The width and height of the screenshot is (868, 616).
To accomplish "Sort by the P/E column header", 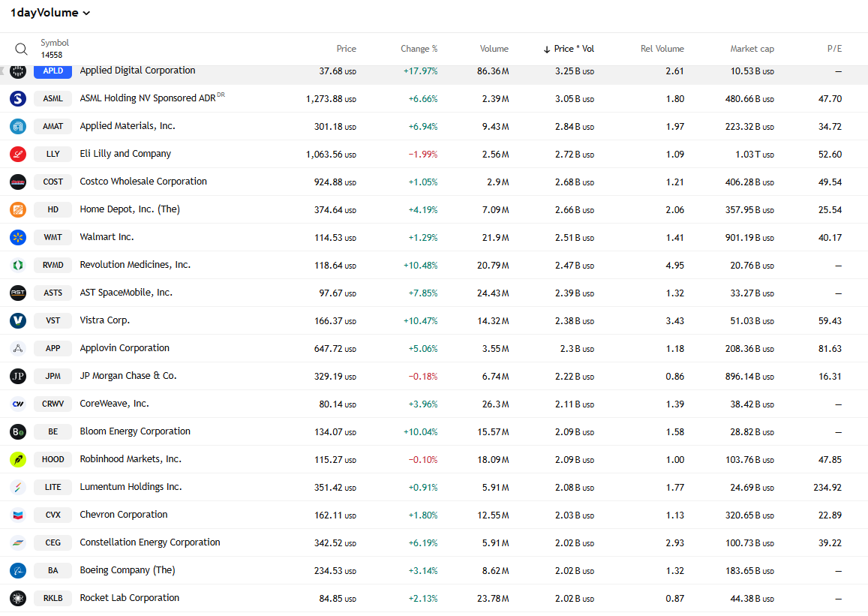I will (834, 49).
